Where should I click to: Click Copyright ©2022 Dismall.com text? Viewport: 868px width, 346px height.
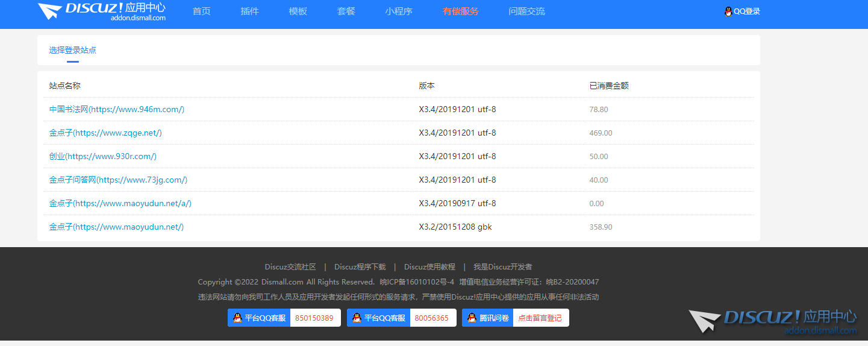[x=251, y=282]
